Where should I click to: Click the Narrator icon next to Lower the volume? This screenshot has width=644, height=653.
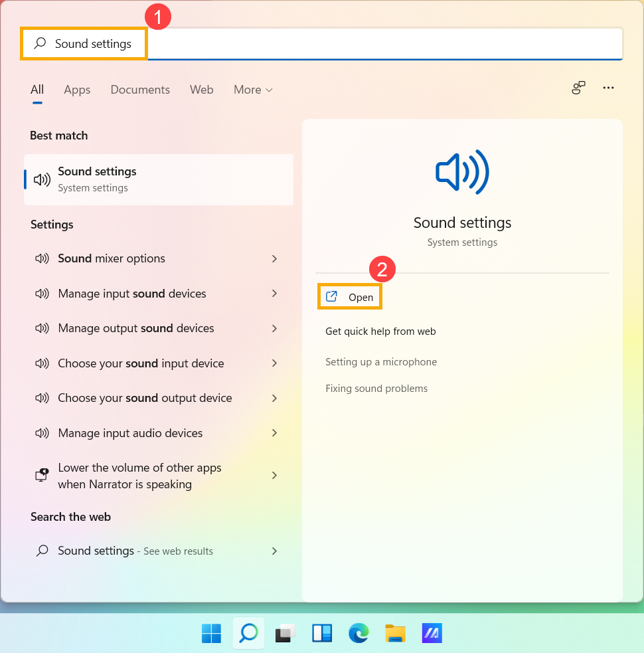click(41, 475)
